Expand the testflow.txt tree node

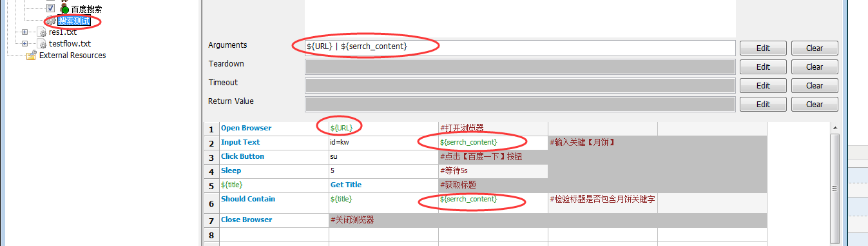[25, 44]
